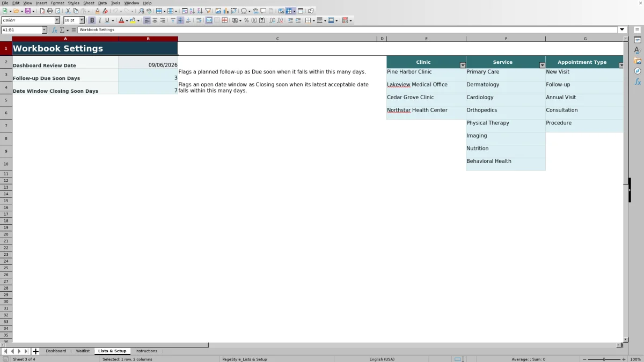Click the Insert Hyperlink icon
The width and height of the screenshot is (644, 362).
click(255, 11)
